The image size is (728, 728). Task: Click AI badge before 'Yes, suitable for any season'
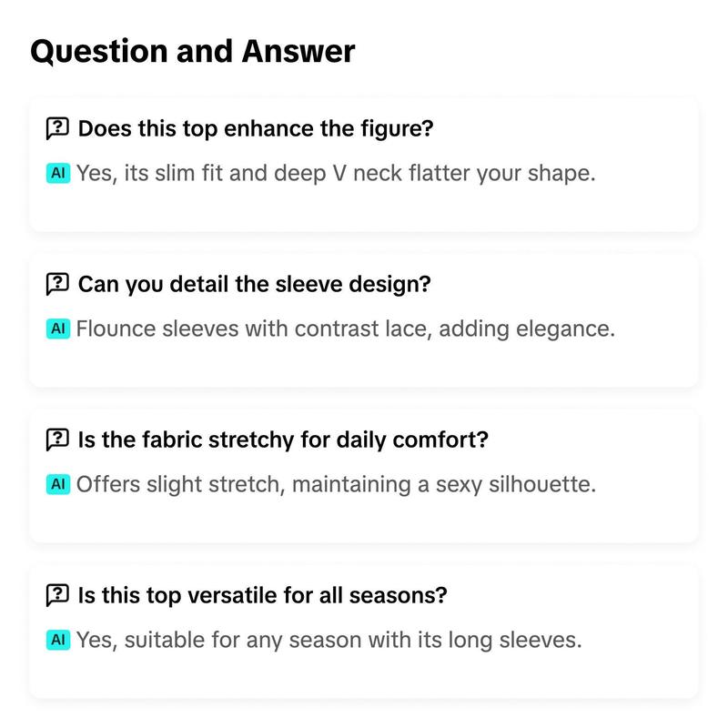coord(58,640)
